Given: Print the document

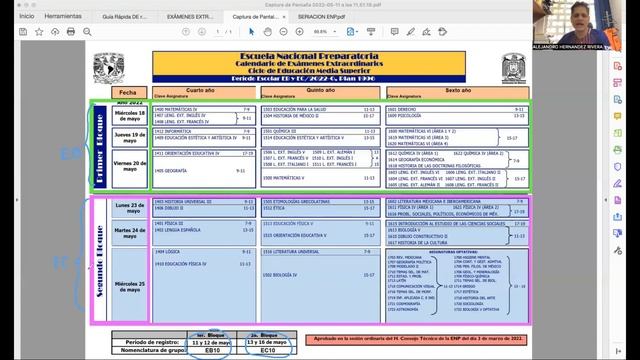Looking at the screenshot, I should pyautogui.click(x=71, y=32).
